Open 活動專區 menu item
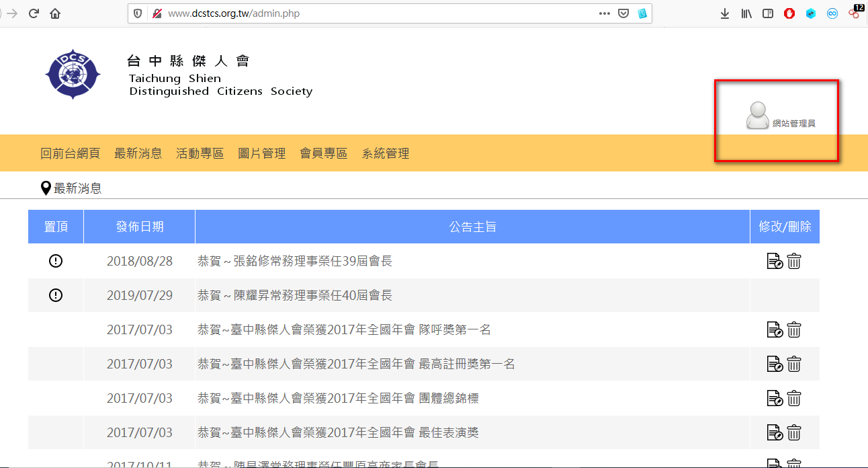This screenshot has width=868, height=468. tap(200, 153)
